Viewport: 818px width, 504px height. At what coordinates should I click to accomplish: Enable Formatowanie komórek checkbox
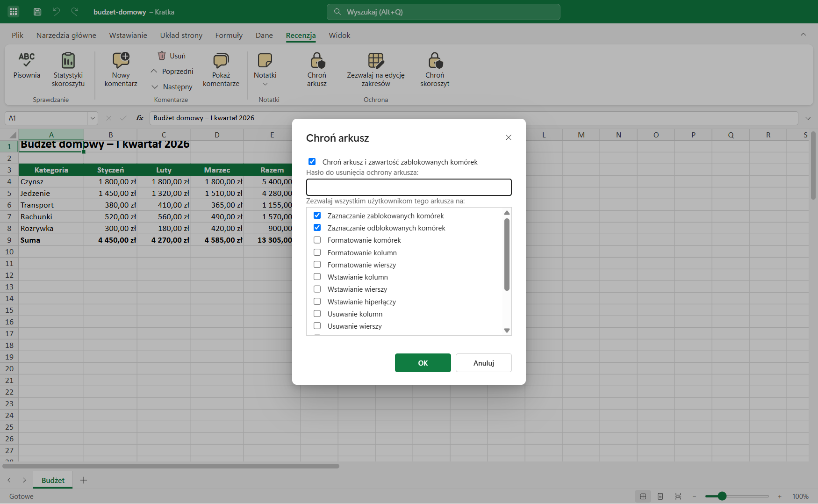coord(317,240)
